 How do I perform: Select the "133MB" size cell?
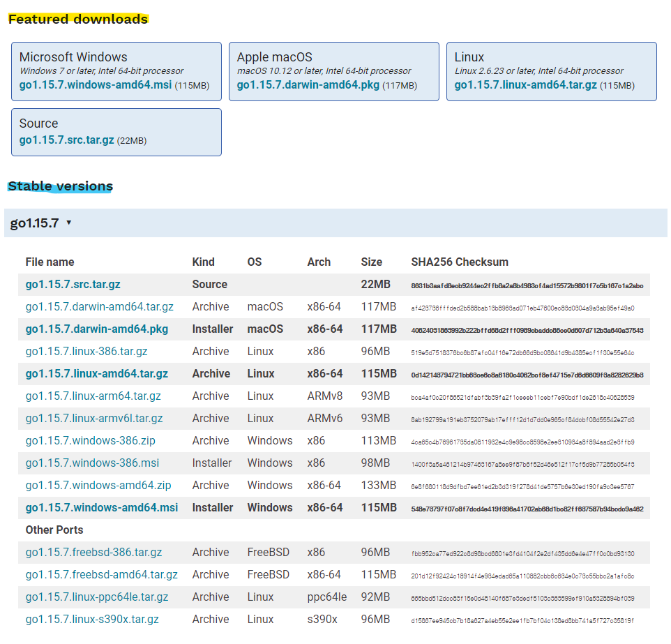click(378, 485)
